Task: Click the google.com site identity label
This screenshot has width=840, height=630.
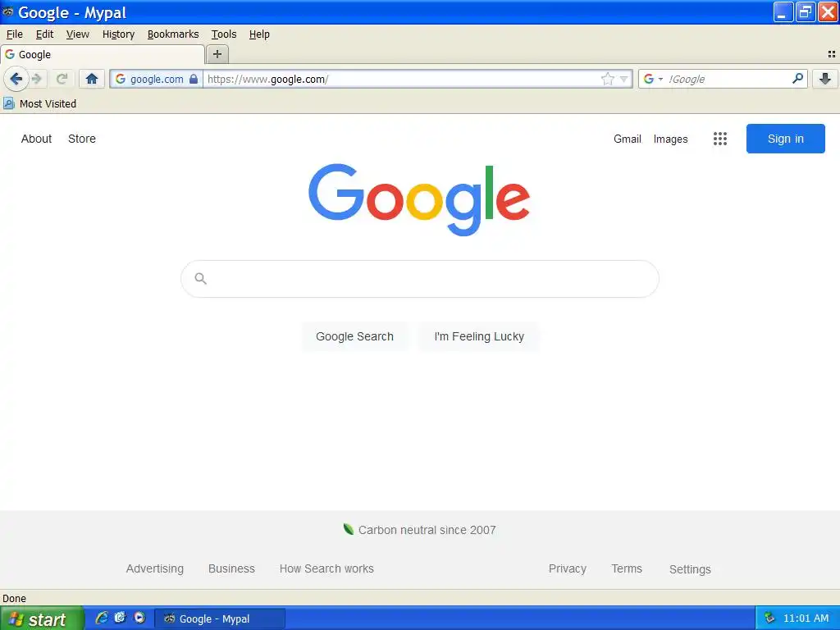Action: [157, 80]
